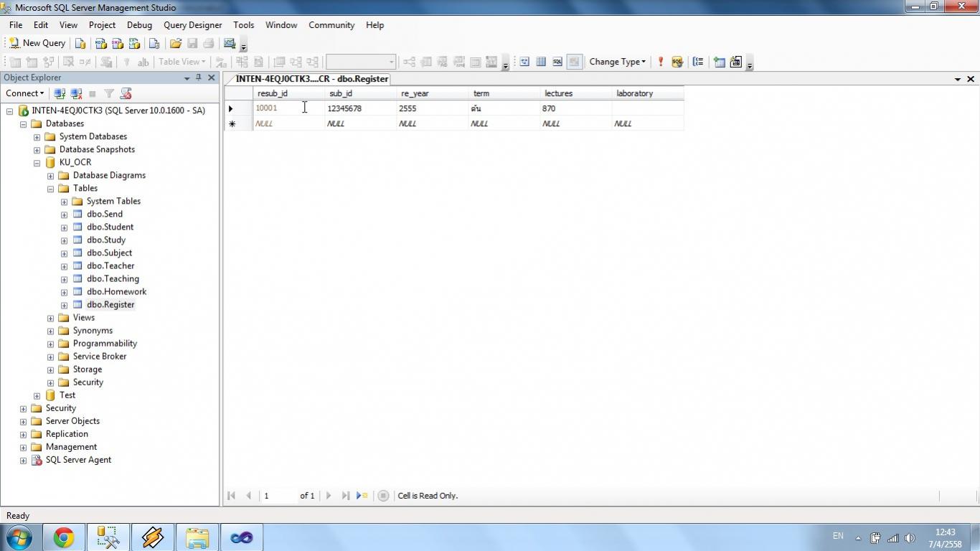The image size is (980, 551).
Task: Click the Disconnect server icon in Object Explorer
Action: tap(76, 93)
